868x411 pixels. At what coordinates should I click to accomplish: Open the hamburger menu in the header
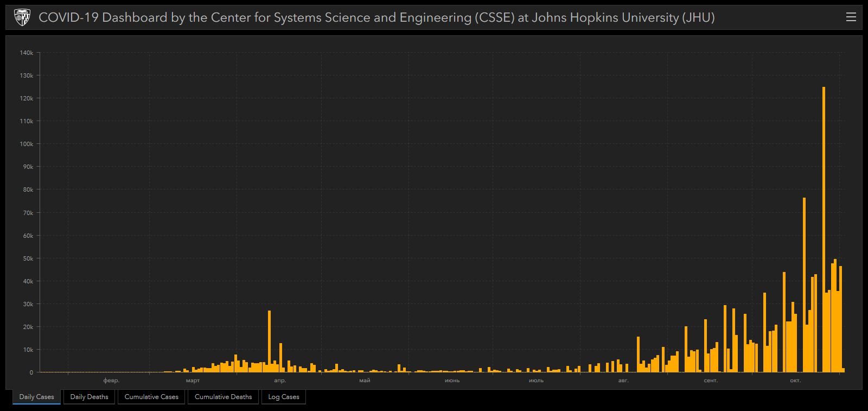pos(851,17)
